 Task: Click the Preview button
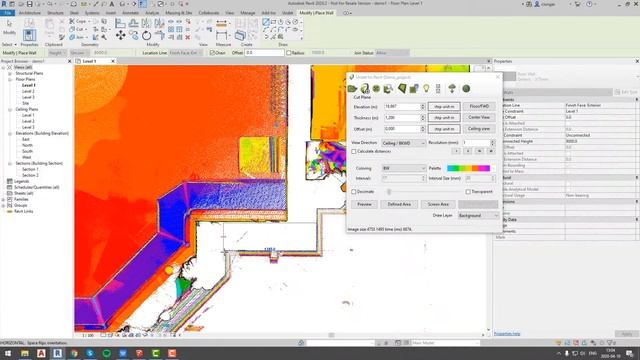(364, 204)
